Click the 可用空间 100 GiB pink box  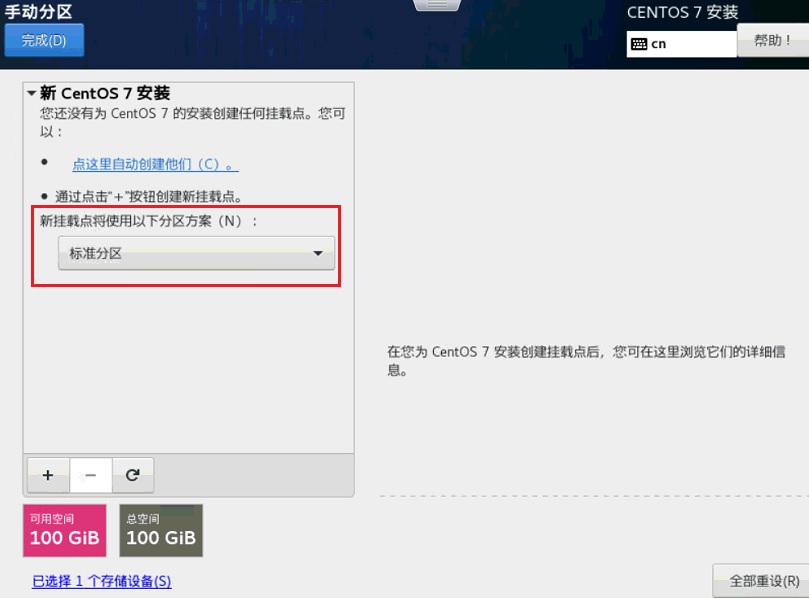(64, 530)
